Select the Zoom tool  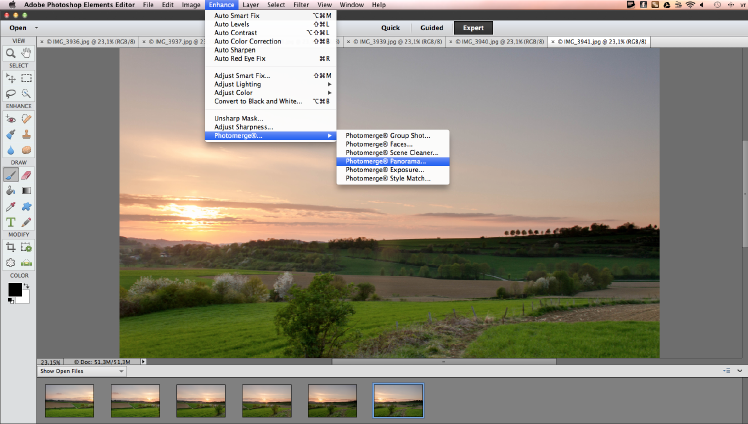coord(10,53)
